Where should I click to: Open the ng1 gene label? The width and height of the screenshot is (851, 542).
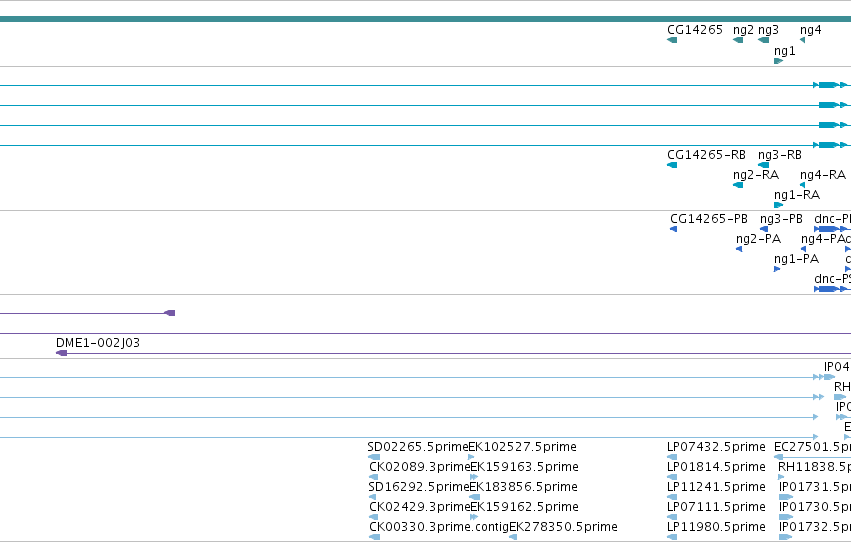point(784,51)
